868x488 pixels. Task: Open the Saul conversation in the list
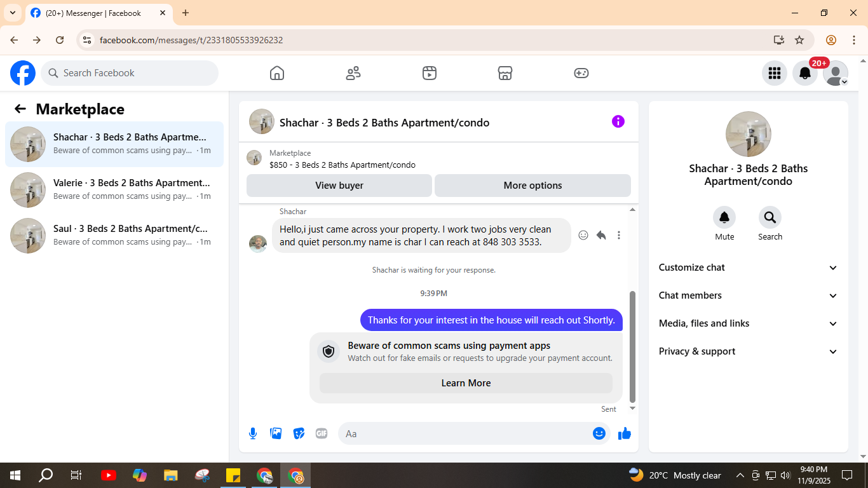point(114,236)
